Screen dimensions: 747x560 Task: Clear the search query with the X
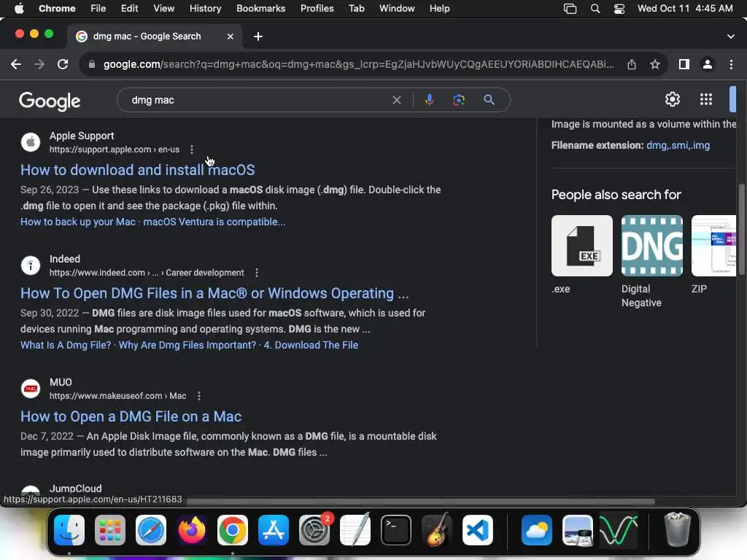[396, 100]
